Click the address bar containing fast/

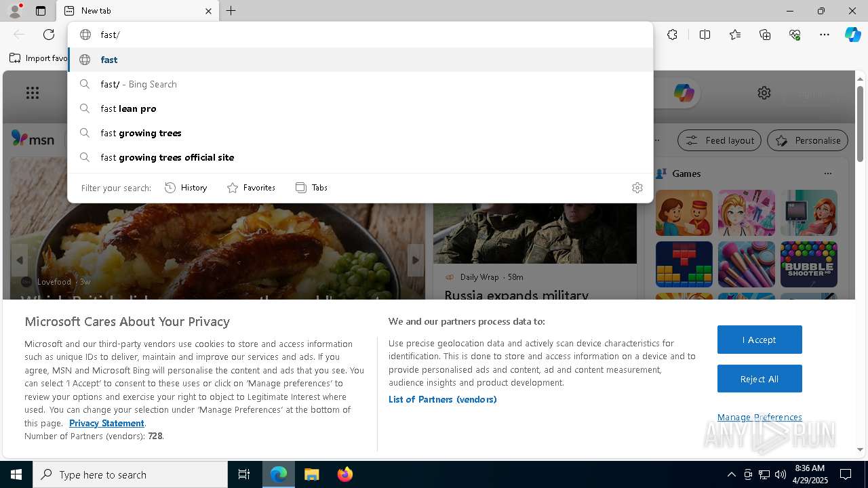click(360, 35)
